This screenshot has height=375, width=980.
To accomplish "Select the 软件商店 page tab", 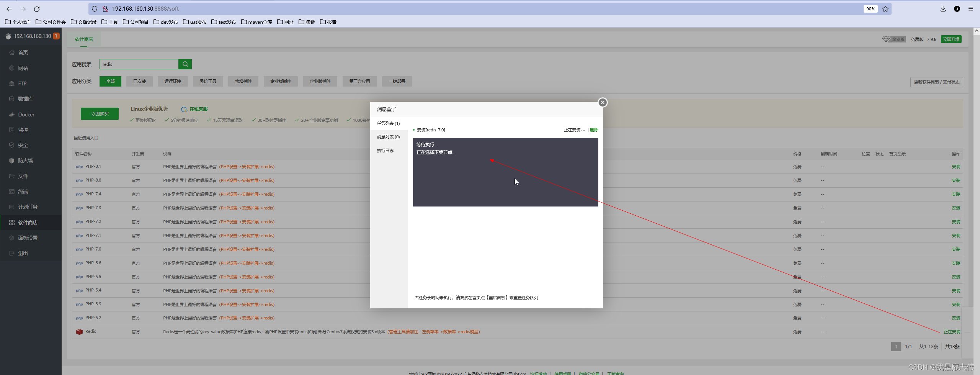I will click(84, 39).
